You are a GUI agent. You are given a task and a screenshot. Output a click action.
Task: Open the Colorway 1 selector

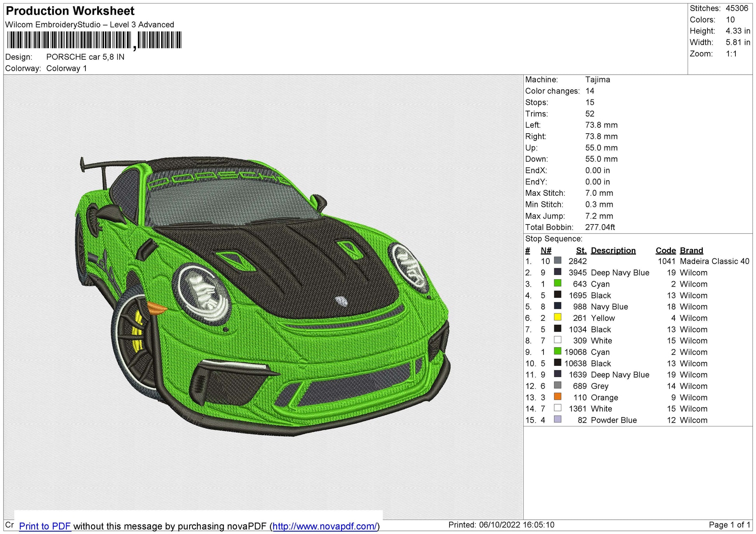(67, 68)
